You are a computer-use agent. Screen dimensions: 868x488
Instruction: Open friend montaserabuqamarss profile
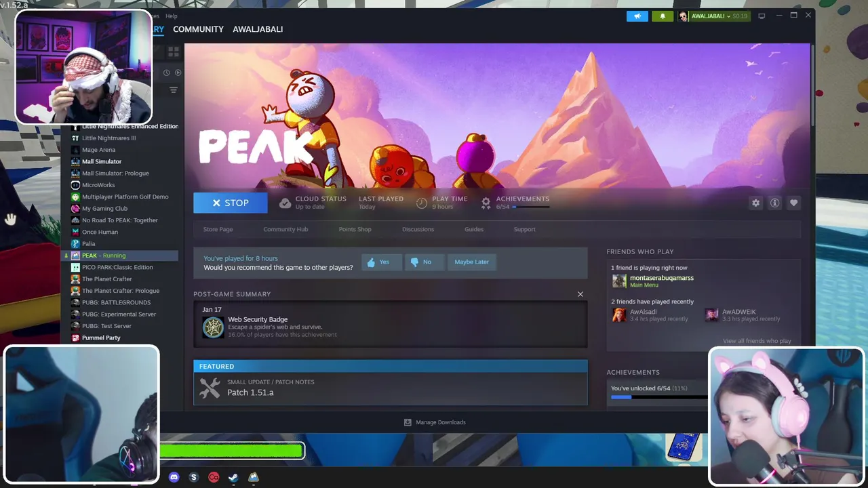pyautogui.click(x=661, y=278)
